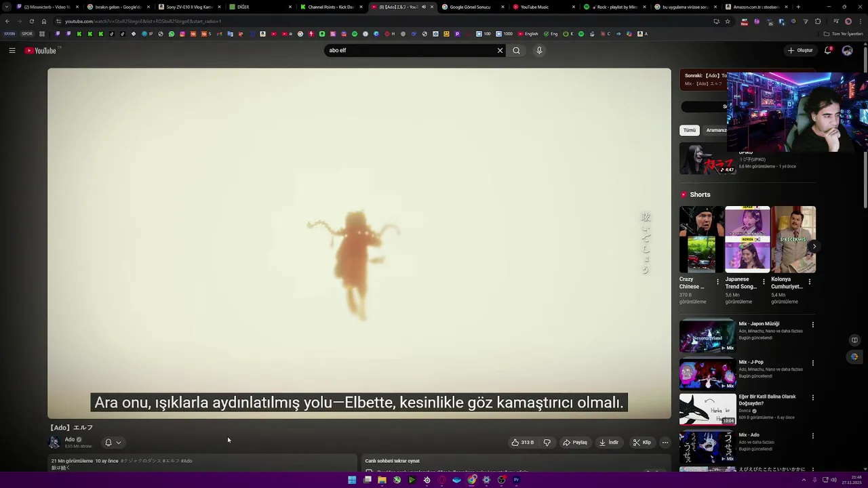Click the Paylaş share button
The image size is (868, 488).
[x=575, y=443]
